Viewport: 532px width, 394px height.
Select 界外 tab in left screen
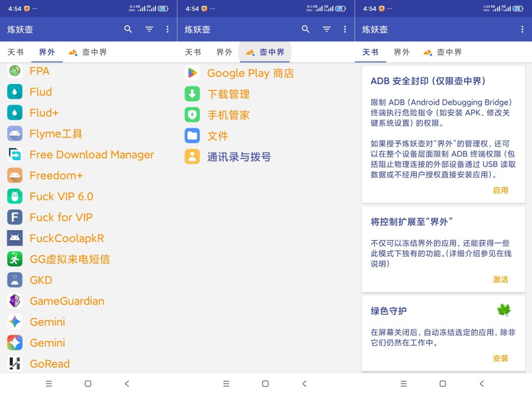[x=47, y=52]
